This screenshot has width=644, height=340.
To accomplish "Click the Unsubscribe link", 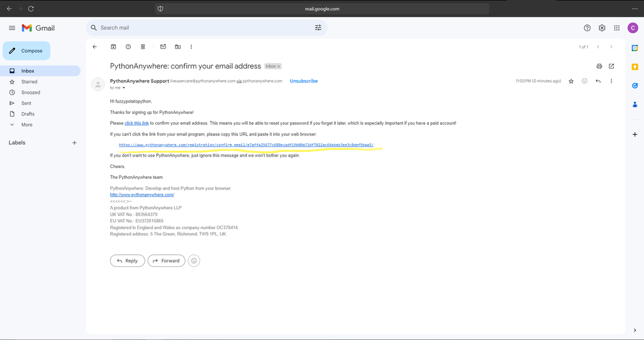I will [304, 81].
